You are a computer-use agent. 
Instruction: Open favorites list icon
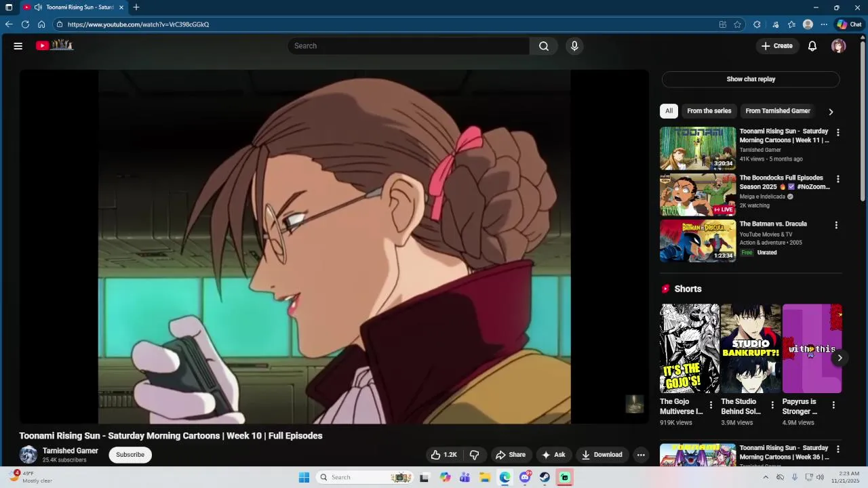pyautogui.click(x=791, y=24)
